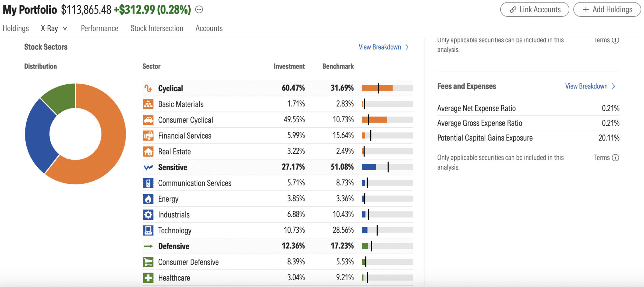This screenshot has height=287, width=644.
Task: Go to the Accounts tab
Action: pyautogui.click(x=209, y=28)
